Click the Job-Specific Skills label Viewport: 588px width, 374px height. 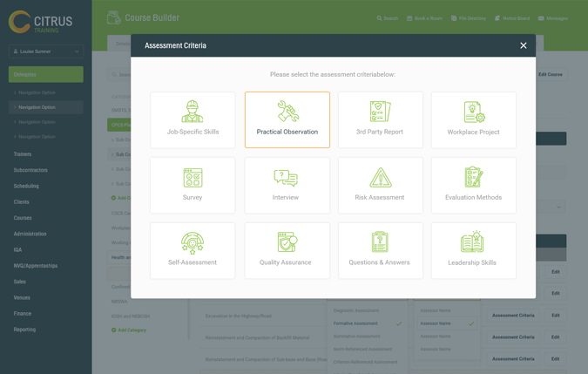(193, 132)
